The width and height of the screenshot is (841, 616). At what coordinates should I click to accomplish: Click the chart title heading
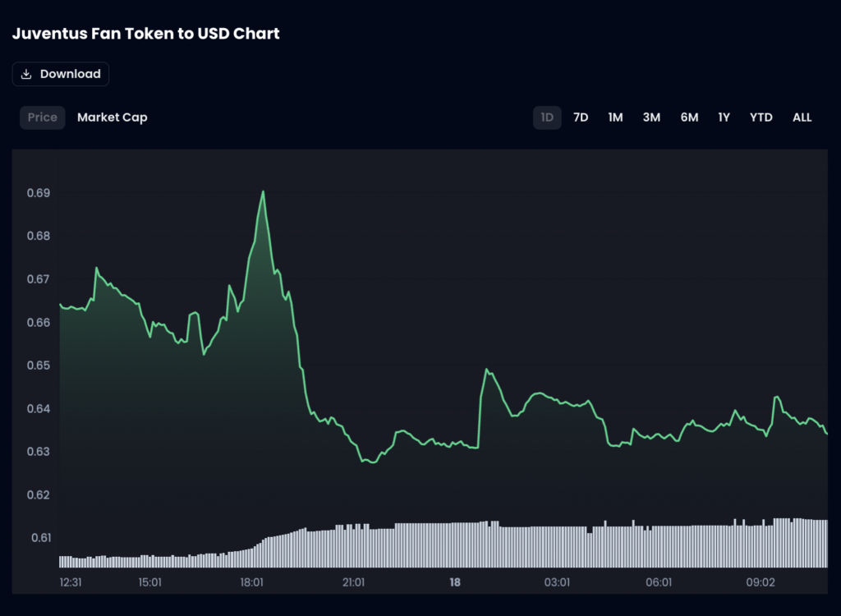(146, 34)
